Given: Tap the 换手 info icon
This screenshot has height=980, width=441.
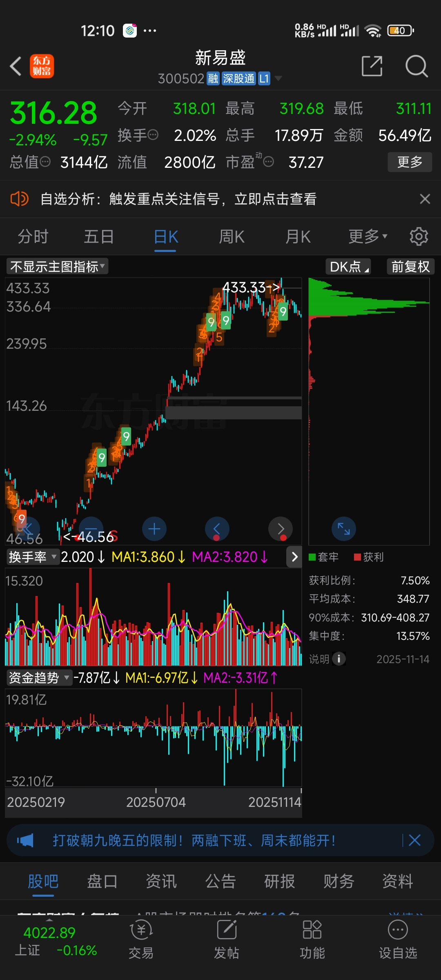Looking at the screenshot, I should click(x=153, y=135).
